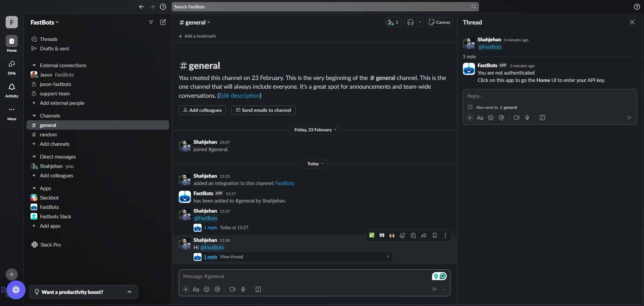
Task: React with the green check mark emoji
Action: [x=372, y=235]
